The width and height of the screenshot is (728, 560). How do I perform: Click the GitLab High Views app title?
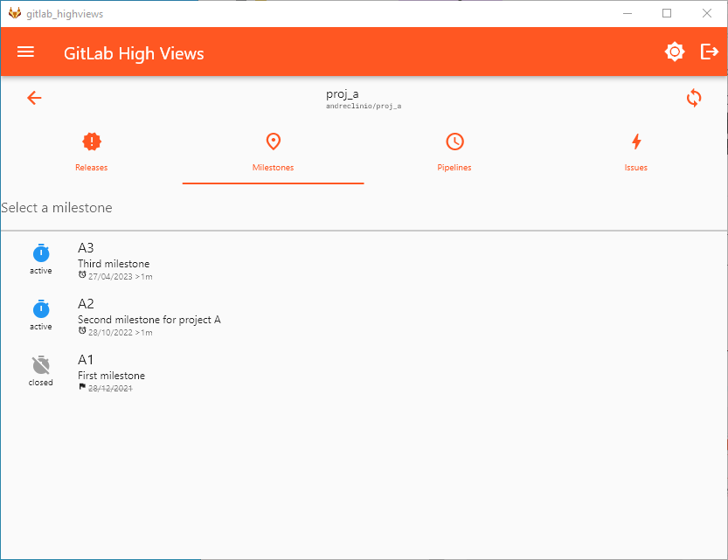click(x=134, y=53)
